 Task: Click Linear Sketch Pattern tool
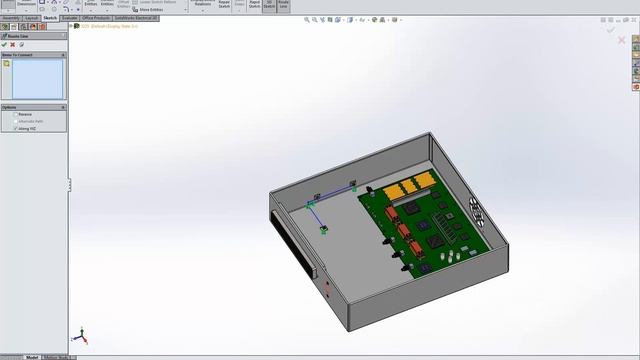tap(154, 2)
